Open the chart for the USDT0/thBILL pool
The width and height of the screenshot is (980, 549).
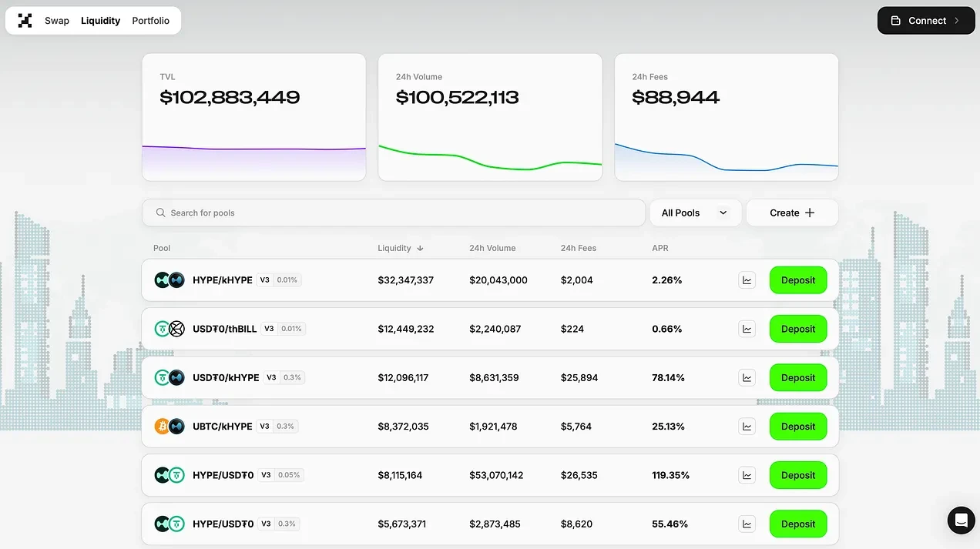point(746,329)
